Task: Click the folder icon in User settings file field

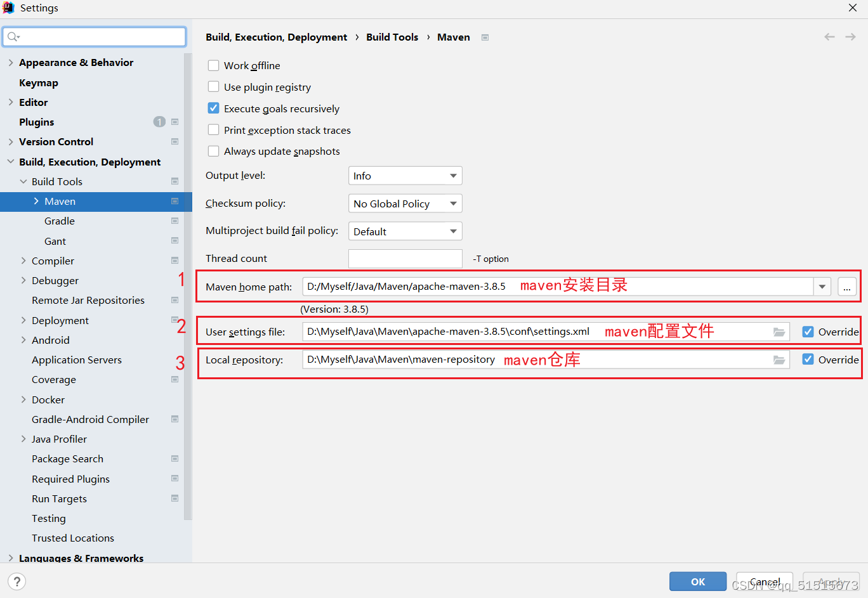Action: [779, 332]
